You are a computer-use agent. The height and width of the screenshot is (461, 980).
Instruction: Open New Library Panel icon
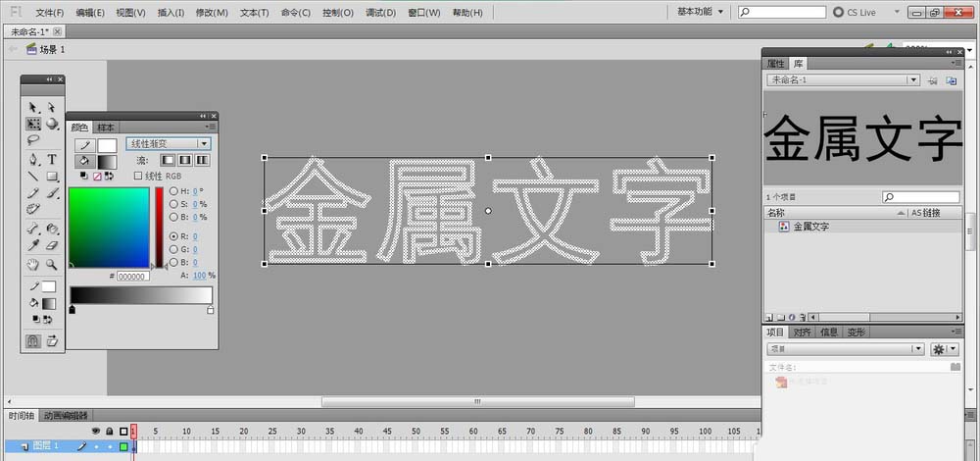click(952, 80)
